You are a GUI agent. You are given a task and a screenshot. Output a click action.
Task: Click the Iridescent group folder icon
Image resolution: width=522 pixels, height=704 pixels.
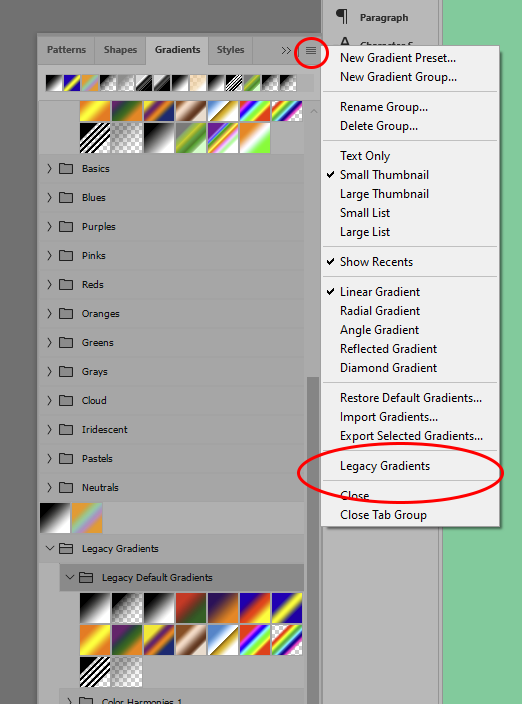pos(66,429)
